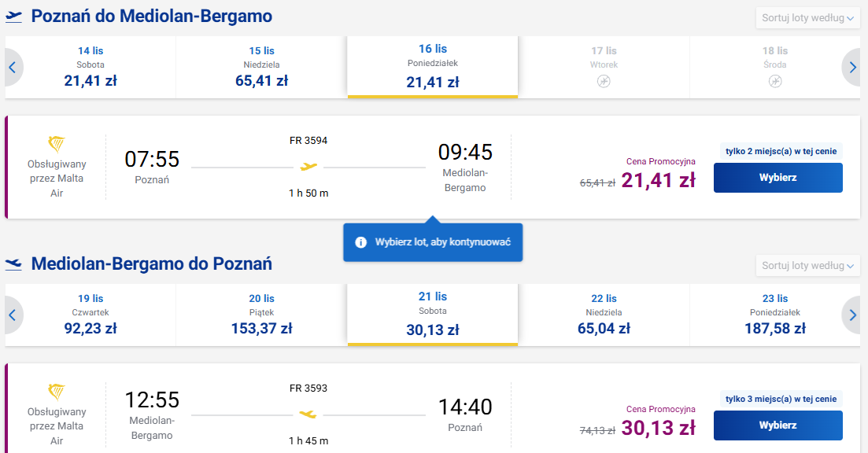
Task: Select the 14 lis Sobota date tab
Action: click(90, 68)
